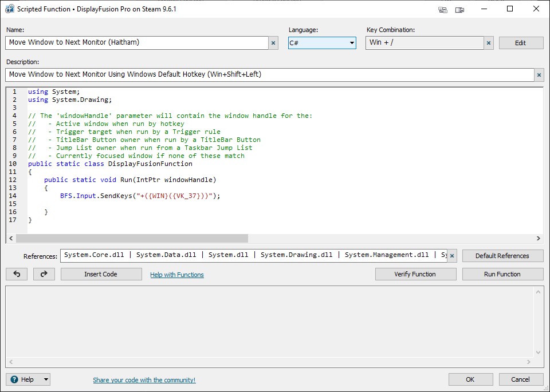Click the undo arrow button
The height and width of the screenshot is (392, 550).
[x=17, y=274]
